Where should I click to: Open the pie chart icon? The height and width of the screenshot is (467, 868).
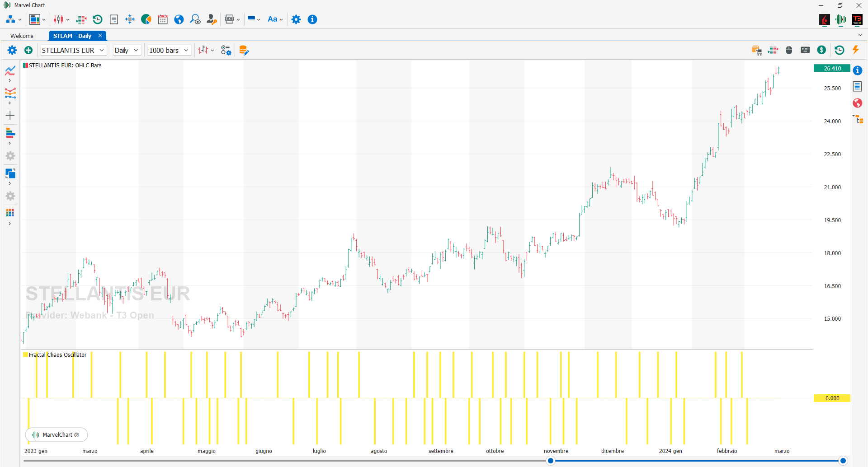(146, 19)
